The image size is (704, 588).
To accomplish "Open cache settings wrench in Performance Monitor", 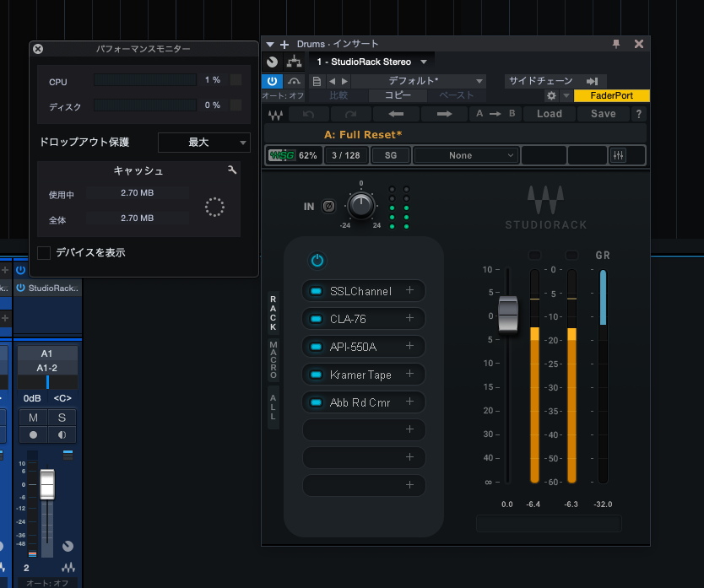I will point(231,170).
